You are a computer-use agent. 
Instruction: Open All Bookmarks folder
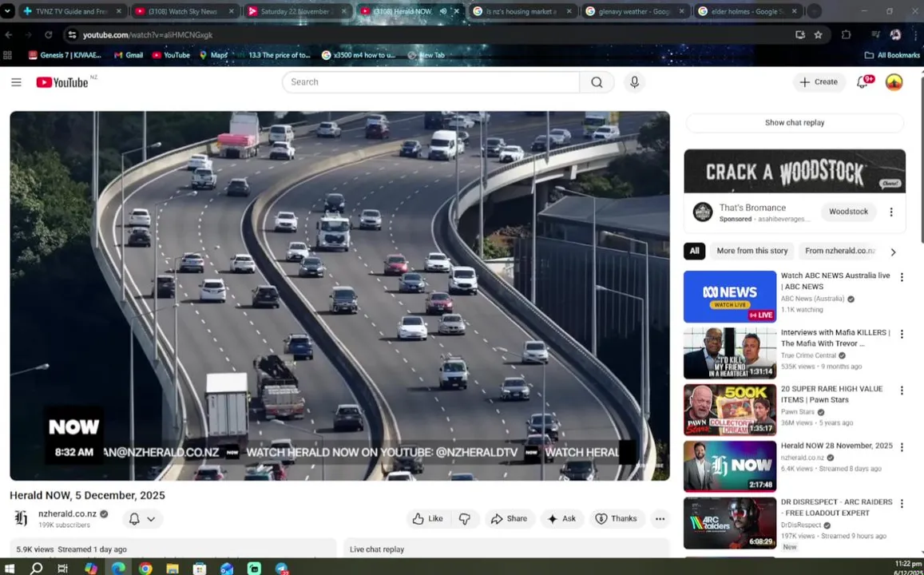pos(891,55)
